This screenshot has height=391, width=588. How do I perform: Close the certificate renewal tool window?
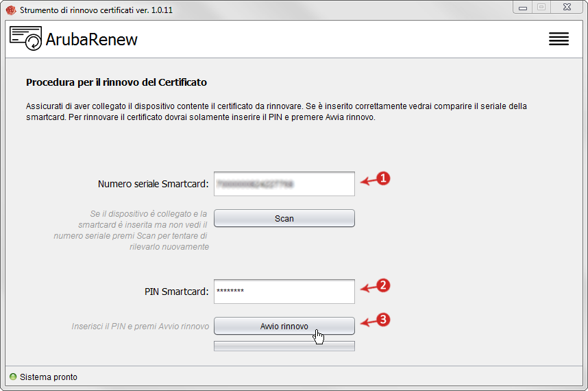point(567,8)
